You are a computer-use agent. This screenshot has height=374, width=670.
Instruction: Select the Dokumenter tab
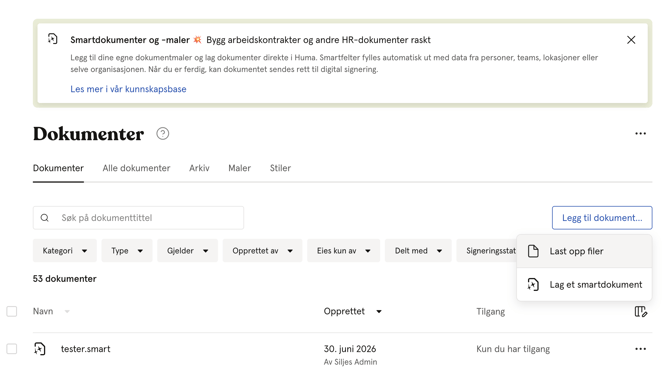click(x=58, y=168)
